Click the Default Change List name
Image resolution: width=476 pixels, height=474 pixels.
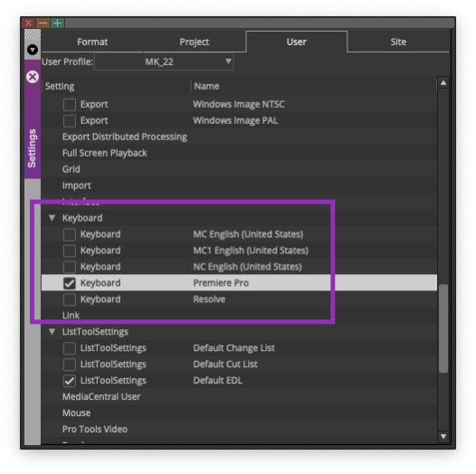pyautogui.click(x=233, y=347)
